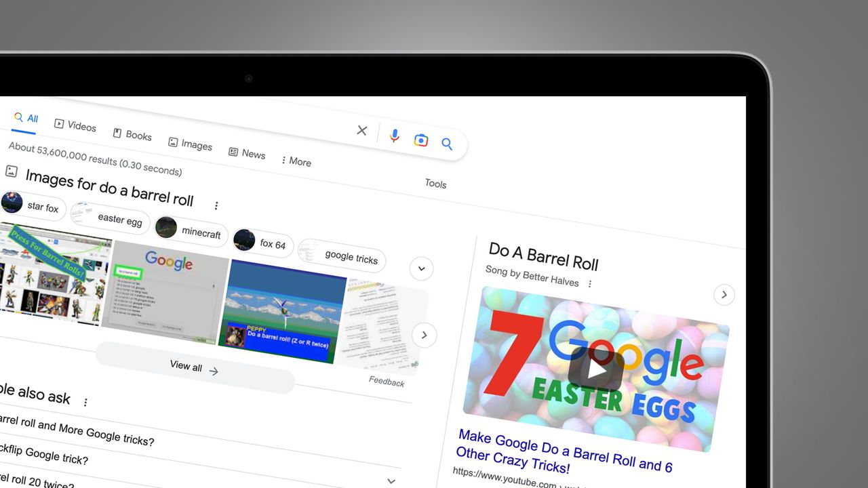Select the All tab
868x488 pixels.
pos(26,119)
